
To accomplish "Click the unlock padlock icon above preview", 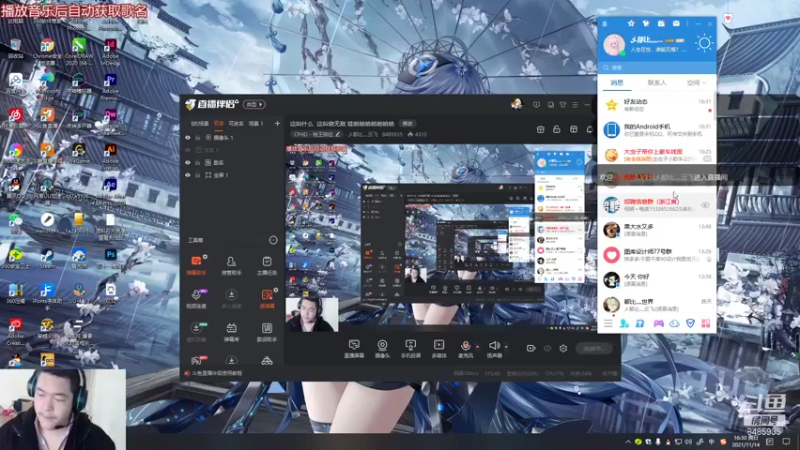I will [557, 129].
